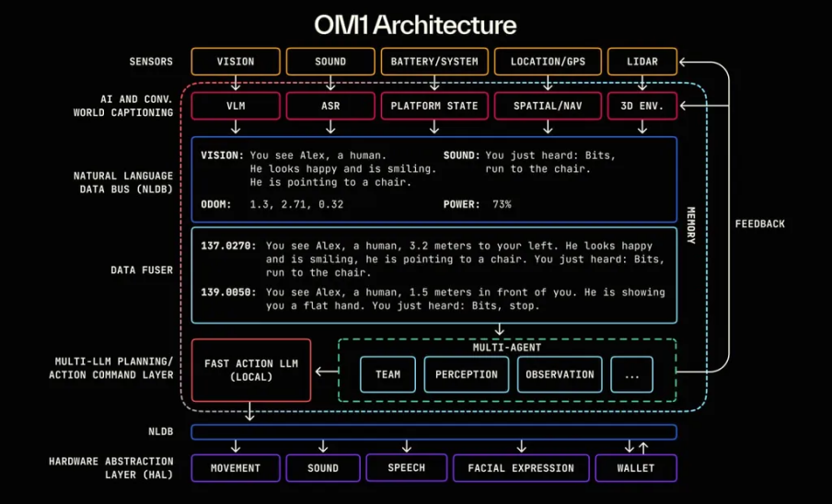Click the FEEDBACK label on the right

(x=759, y=223)
